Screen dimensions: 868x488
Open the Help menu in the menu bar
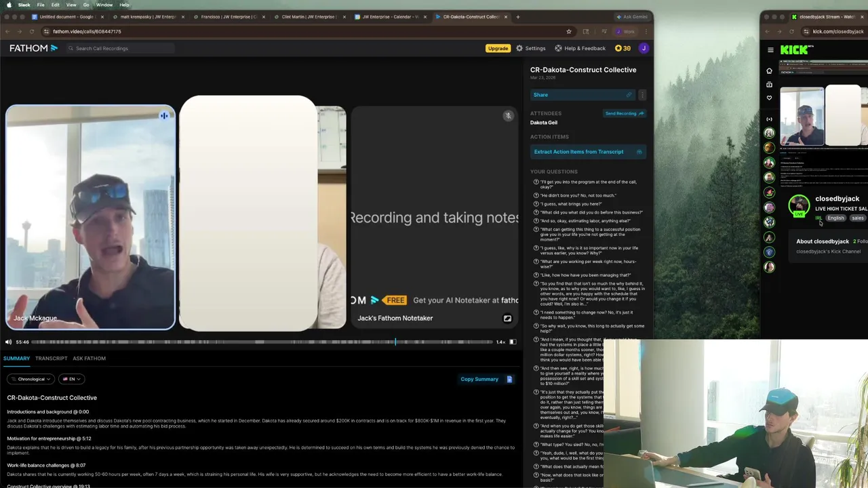[124, 5]
